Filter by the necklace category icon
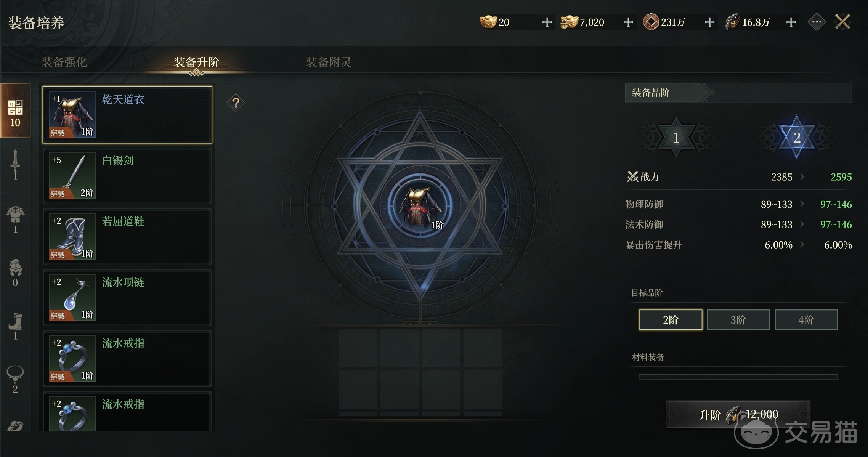 (15, 380)
